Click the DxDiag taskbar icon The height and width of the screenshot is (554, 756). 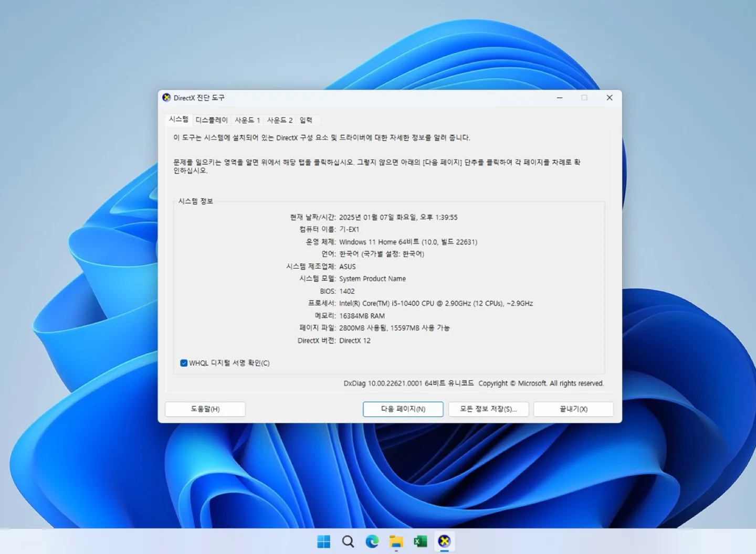click(x=445, y=541)
